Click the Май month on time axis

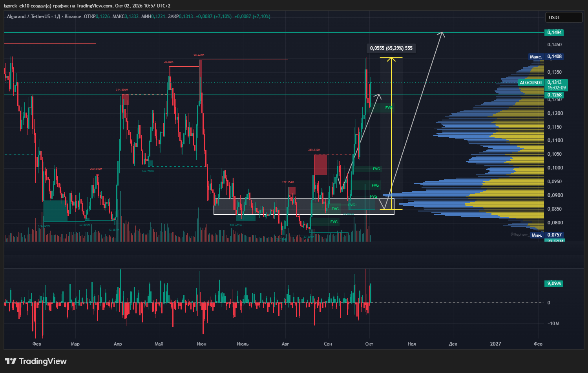tap(159, 344)
